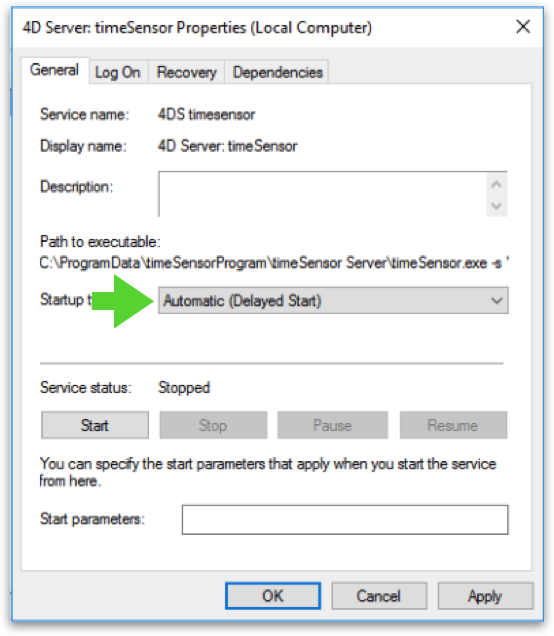
Task: Open the Startup type dropdown list
Action: [333, 301]
